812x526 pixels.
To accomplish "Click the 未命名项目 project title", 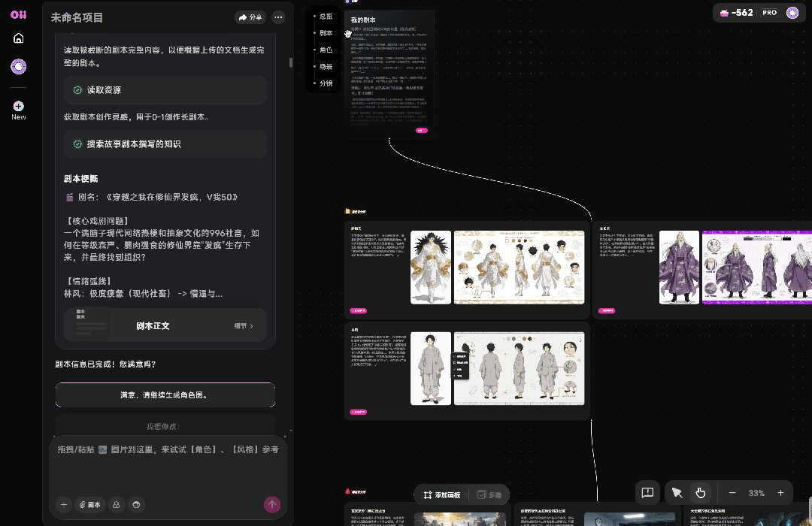I will 77,17.
